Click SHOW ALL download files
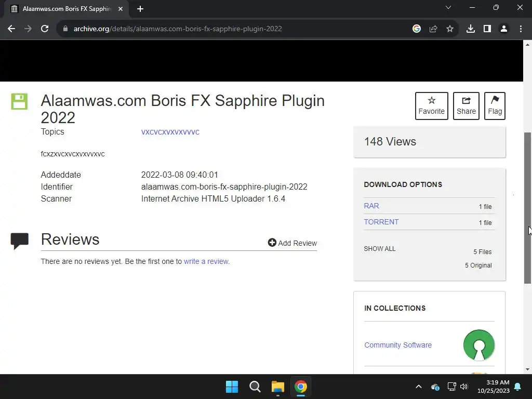The height and width of the screenshot is (399, 532). click(380, 249)
